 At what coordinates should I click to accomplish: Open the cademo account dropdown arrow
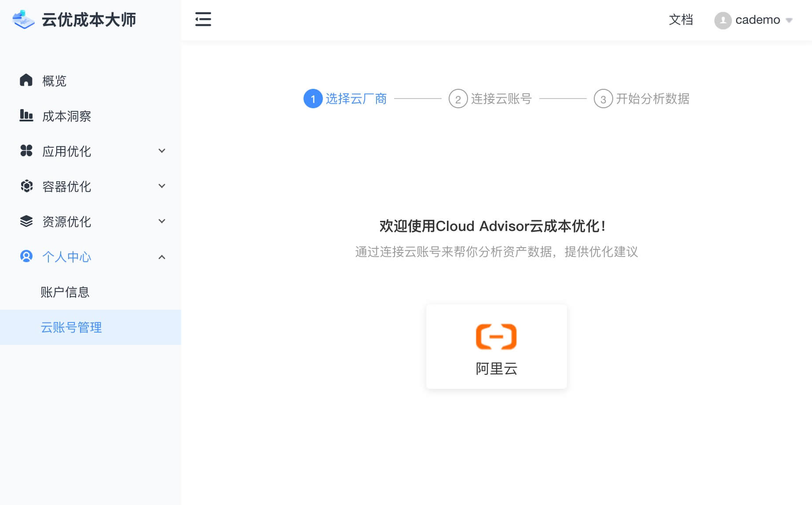pos(789,20)
